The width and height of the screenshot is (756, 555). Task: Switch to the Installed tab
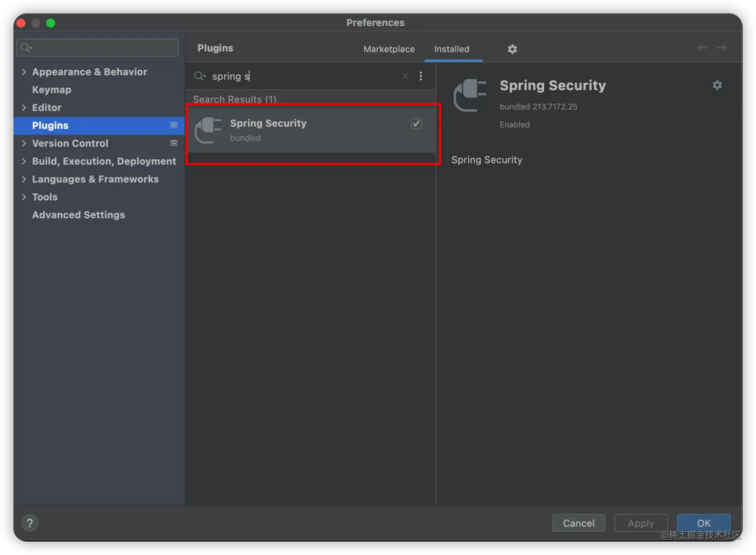click(451, 49)
